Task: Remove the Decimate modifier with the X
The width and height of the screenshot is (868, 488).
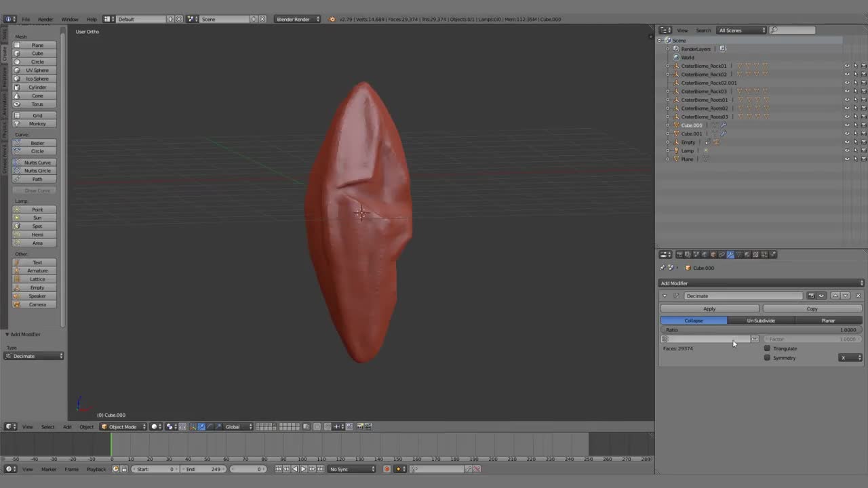Action: [x=858, y=296]
